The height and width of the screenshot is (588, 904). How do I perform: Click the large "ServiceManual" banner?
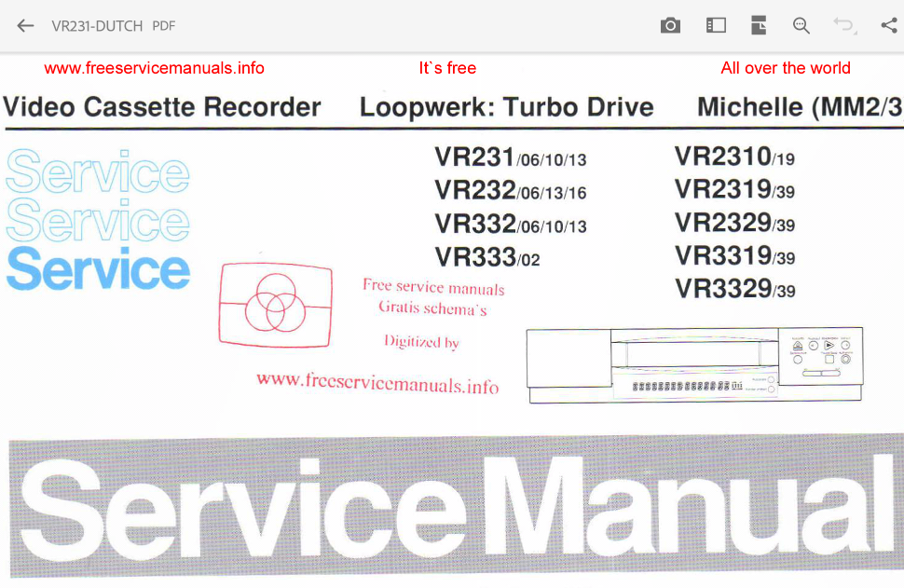[x=456, y=507]
